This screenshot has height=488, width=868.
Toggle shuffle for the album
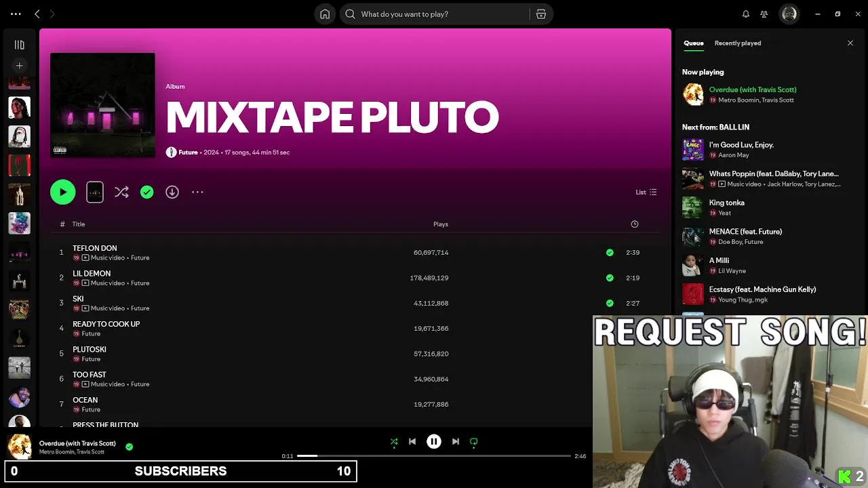pos(121,192)
